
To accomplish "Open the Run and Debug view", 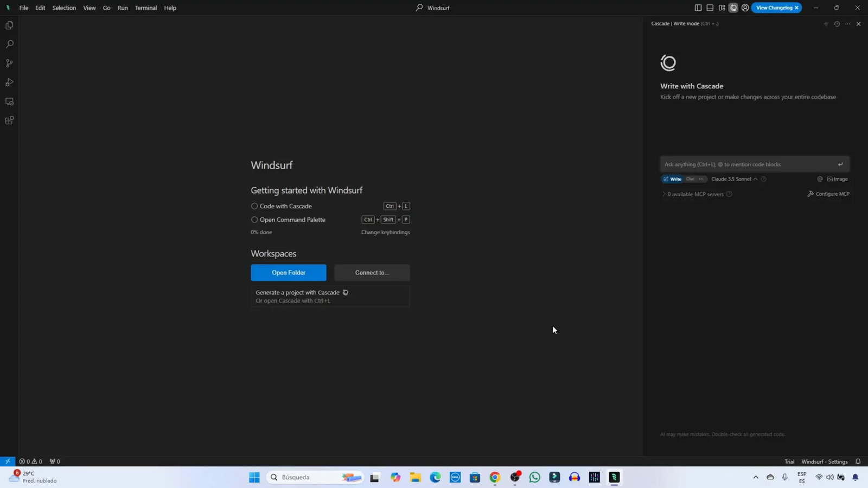I will pyautogui.click(x=9, y=82).
